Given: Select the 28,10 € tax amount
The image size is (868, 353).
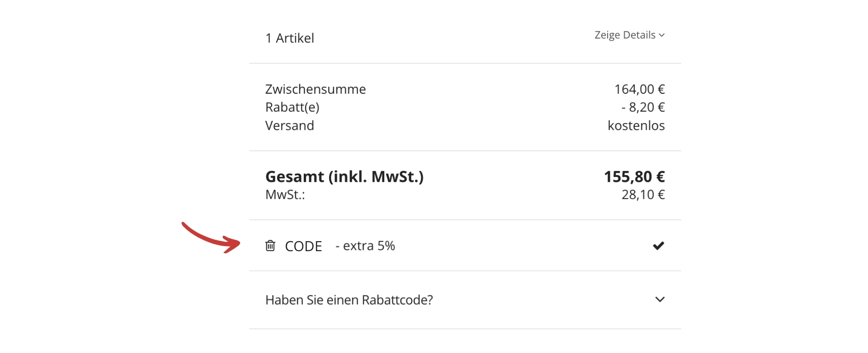Looking at the screenshot, I should [x=643, y=195].
